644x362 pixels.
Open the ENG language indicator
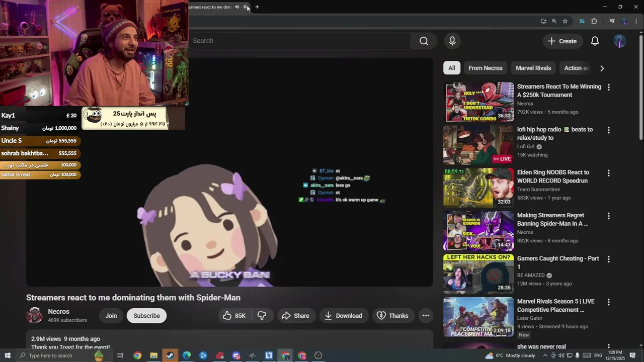point(598,355)
